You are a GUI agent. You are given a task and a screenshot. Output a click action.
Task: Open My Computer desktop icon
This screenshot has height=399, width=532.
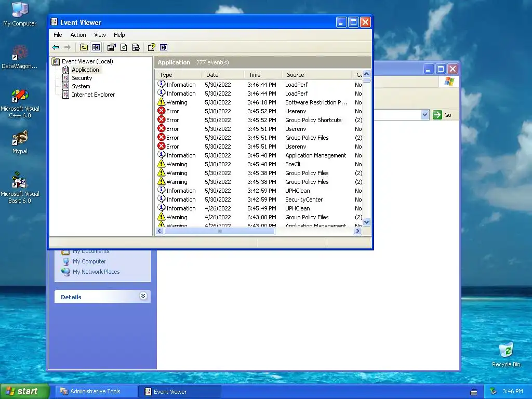pyautogui.click(x=20, y=14)
